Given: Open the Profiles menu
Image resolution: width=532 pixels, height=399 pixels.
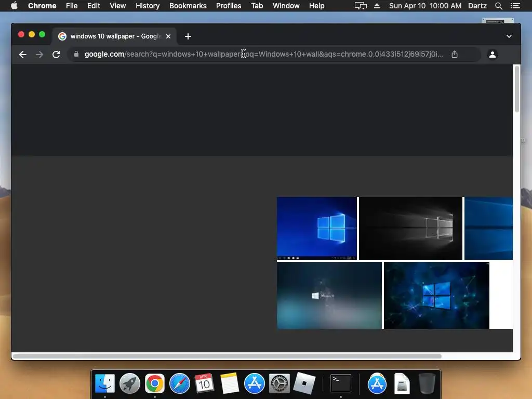Looking at the screenshot, I should point(229,6).
